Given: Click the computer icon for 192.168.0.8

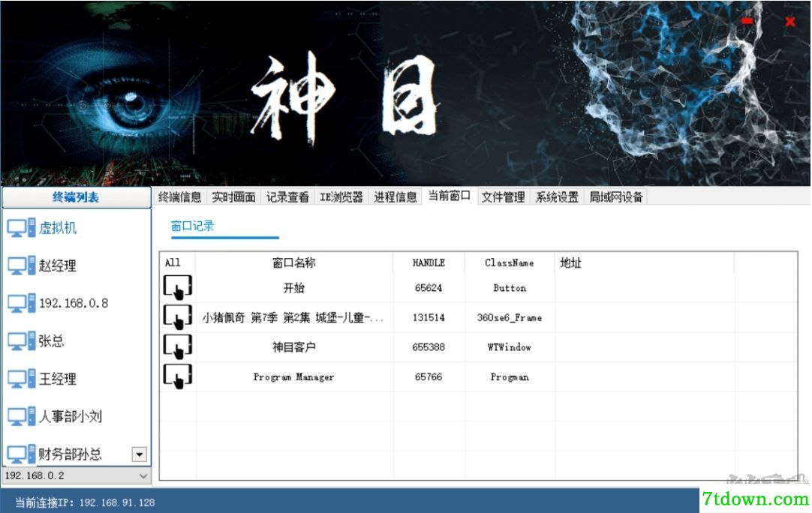Looking at the screenshot, I should point(21,303).
